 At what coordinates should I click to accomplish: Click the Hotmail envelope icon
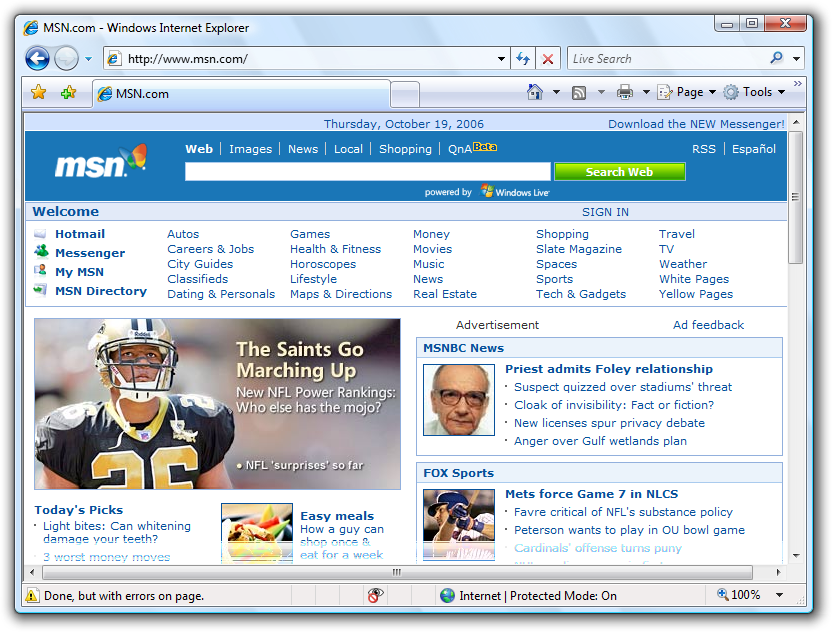pyautogui.click(x=40, y=233)
